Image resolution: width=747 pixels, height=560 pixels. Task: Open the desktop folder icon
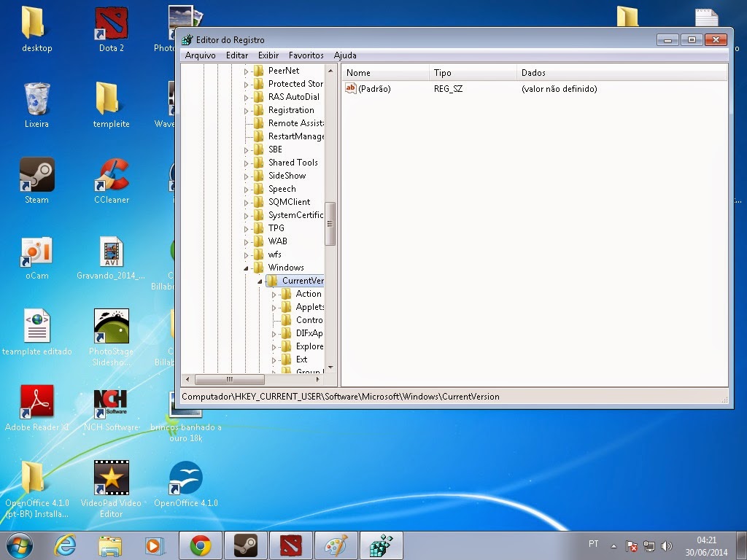coord(36,29)
